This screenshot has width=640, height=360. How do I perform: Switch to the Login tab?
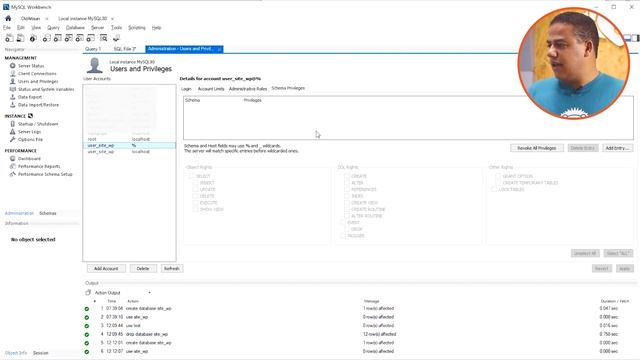pyautogui.click(x=186, y=89)
